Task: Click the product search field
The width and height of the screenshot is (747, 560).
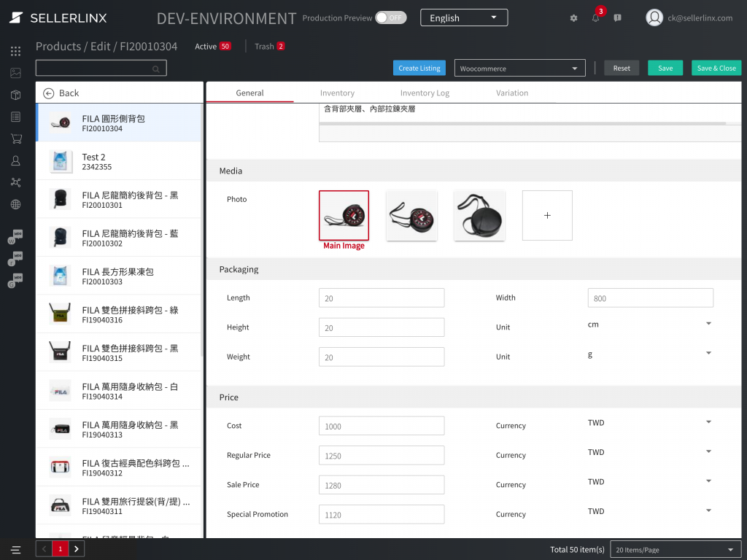Action: point(101,68)
